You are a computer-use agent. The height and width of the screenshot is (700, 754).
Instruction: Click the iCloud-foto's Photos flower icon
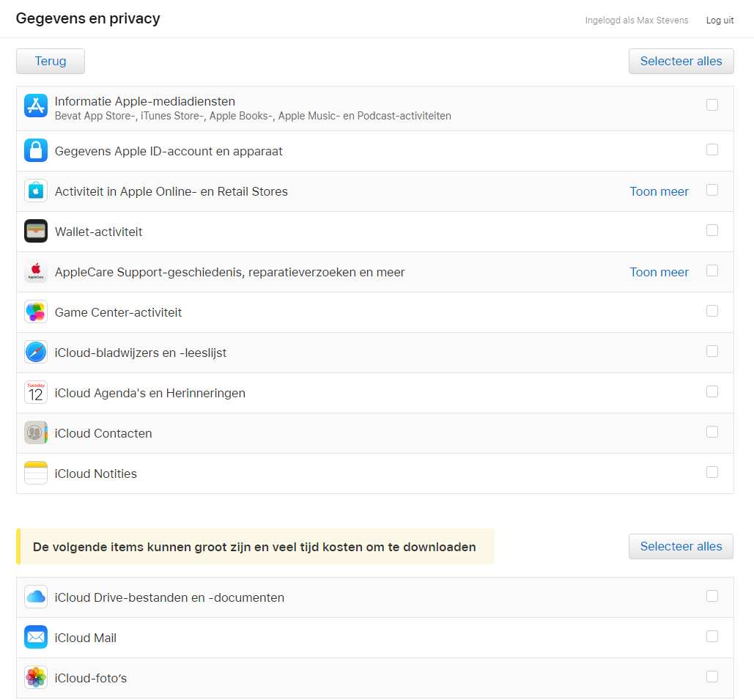coord(36,677)
